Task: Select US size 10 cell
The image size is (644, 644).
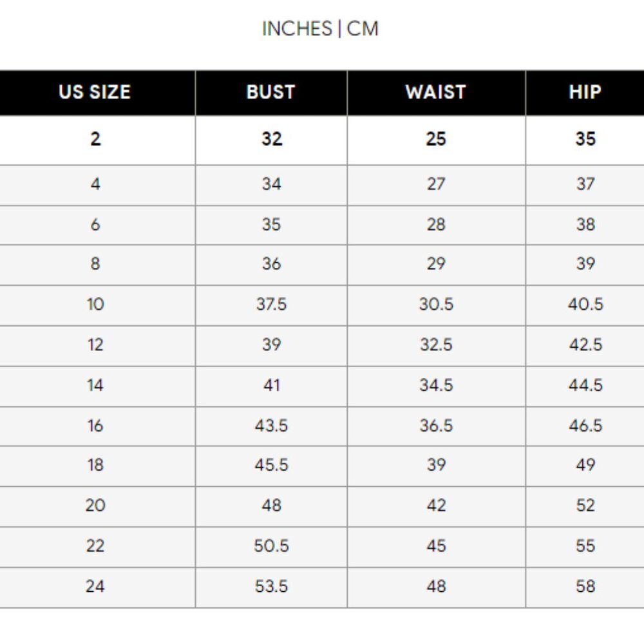Action: coord(95,304)
